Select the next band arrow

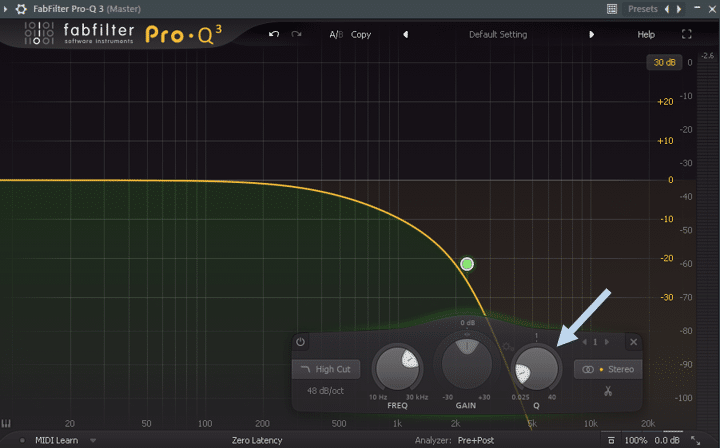point(607,342)
